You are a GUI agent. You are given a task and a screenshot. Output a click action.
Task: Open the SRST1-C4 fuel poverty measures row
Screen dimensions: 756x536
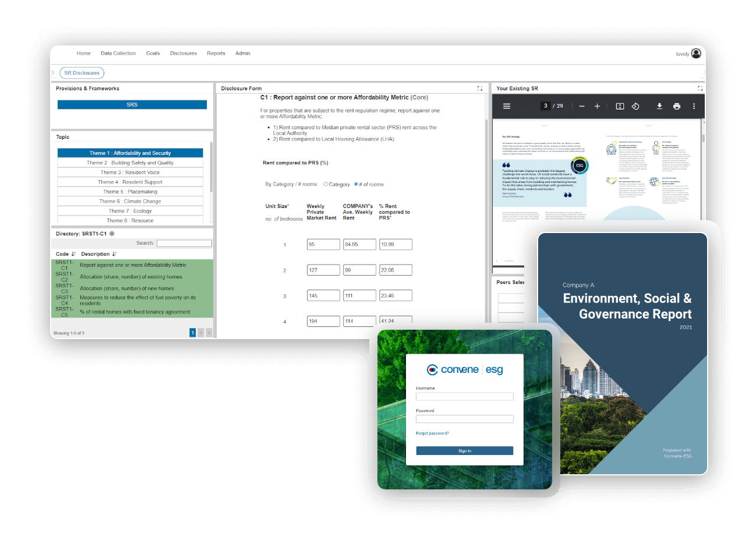(x=132, y=300)
